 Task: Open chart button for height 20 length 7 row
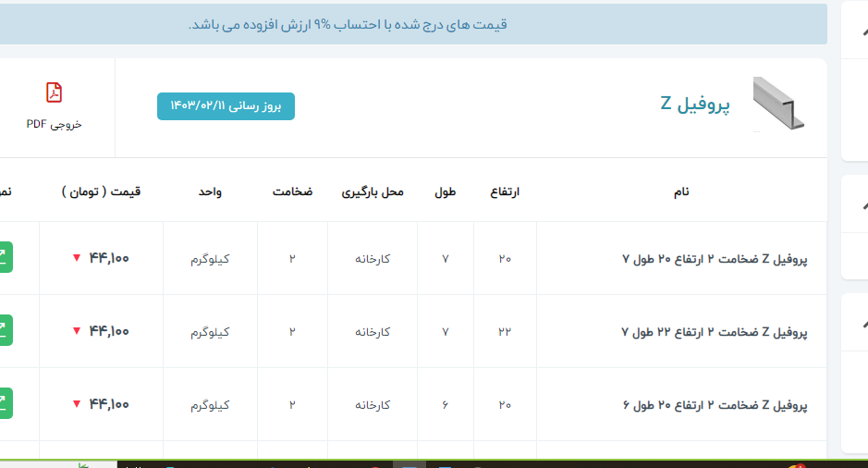pyautogui.click(x=4, y=258)
